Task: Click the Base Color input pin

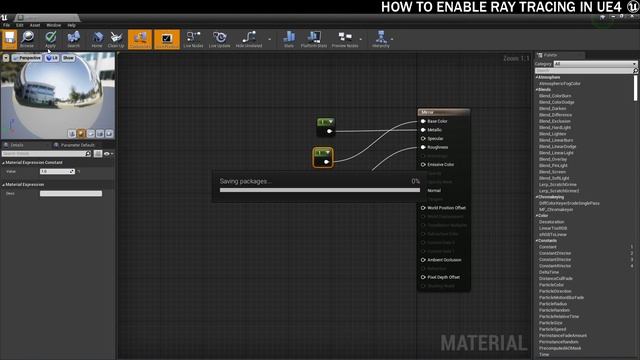Action: pyautogui.click(x=423, y=121)
